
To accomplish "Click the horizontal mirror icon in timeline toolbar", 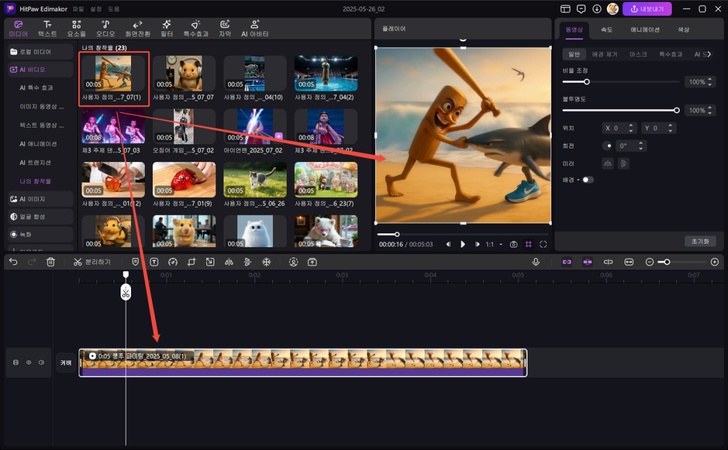I will (x=229, y=262).
